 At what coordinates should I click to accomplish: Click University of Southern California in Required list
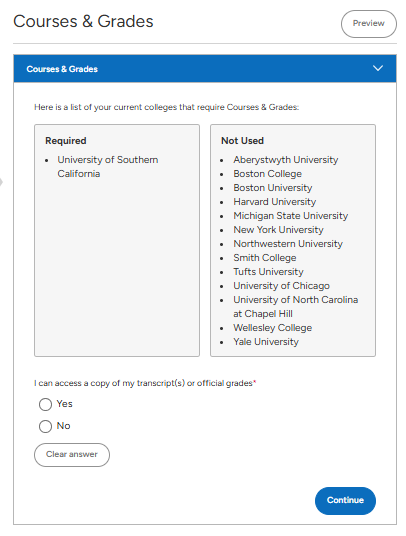(108, 167)
